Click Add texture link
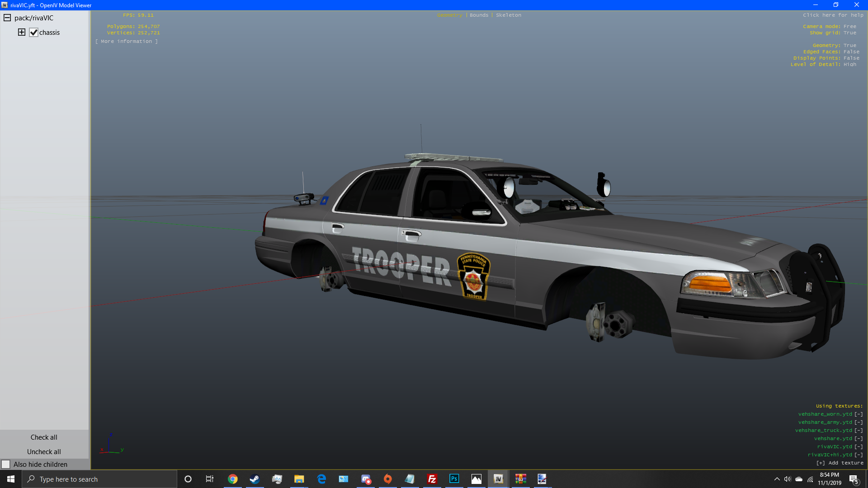The height and width of the screenshot is (488, 868). pos(840,463)
